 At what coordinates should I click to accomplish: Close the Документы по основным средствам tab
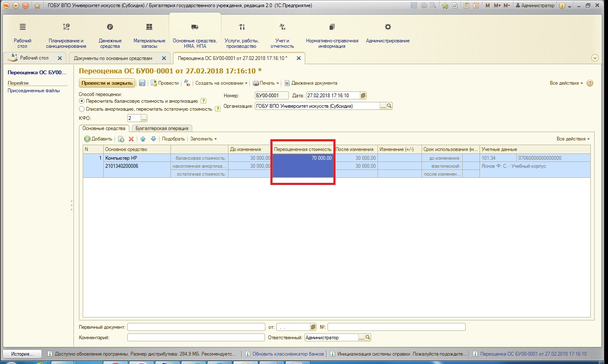tap(164, 58)
